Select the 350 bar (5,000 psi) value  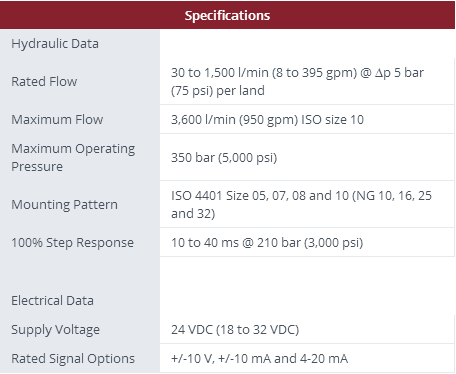224,158
